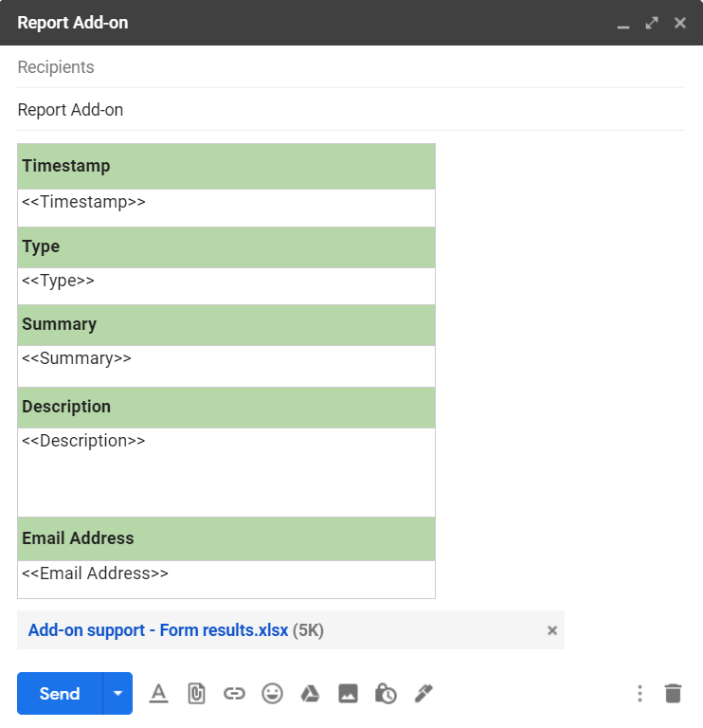Click the Report Add-on subject field
The width and height of the screenshot is (703, 728).
351,110
